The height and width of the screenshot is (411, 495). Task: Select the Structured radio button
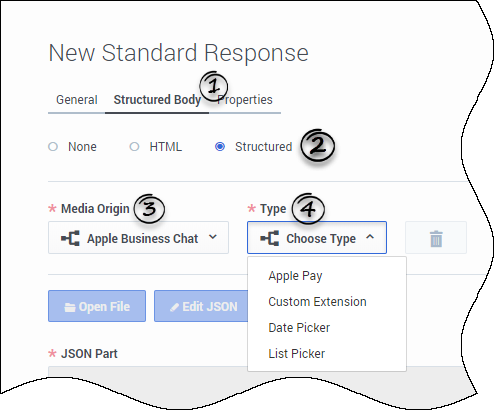point(220,147)
